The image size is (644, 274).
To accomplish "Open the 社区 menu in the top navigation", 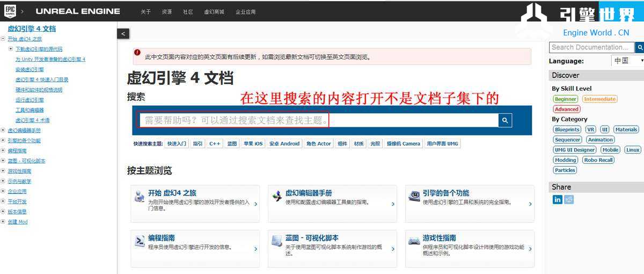I will 188,12.
